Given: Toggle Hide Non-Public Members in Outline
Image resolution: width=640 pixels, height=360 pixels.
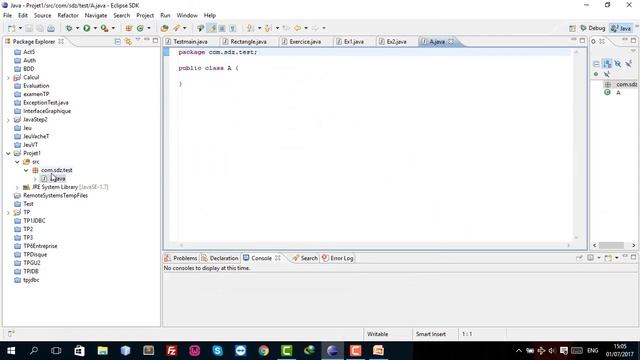Looking at the screenshot, I should [596, 74].
